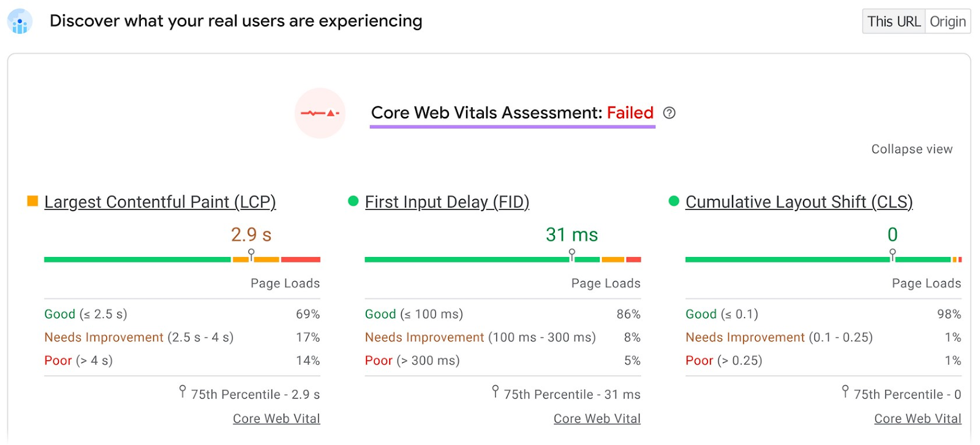Click the 31 ms distribution bar marker
Image resolution: width=980 pixels, height=445 pixels.
pos(572,255)
